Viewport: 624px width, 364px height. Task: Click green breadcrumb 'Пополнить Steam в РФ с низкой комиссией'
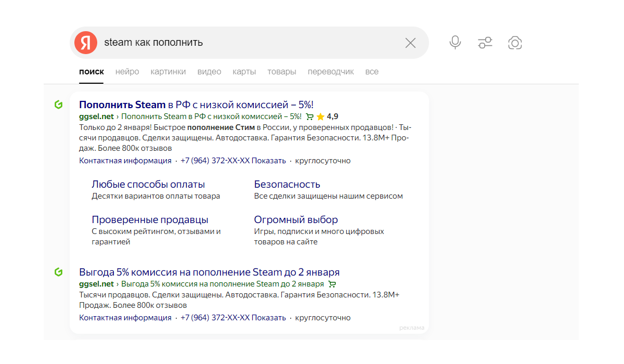click(x=212, y=116)
